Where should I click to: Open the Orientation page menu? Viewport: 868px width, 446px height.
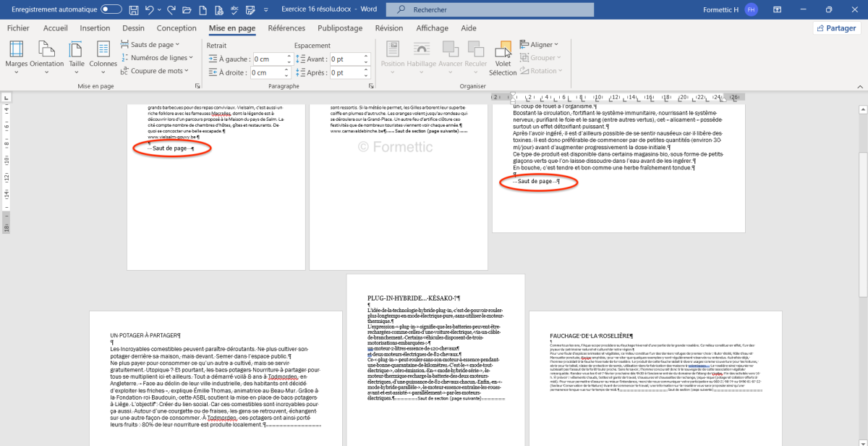point(47,55)
